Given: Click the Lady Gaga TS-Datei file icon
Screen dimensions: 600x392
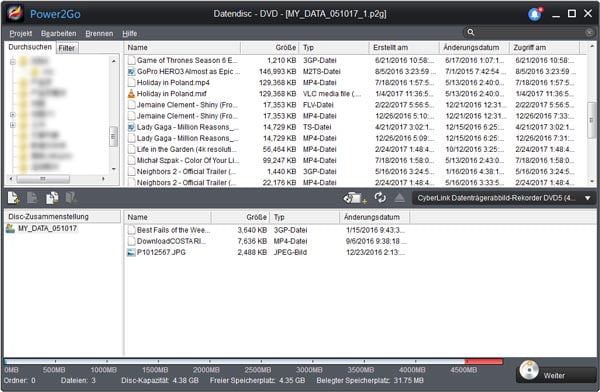Looking at the screenshot, I should (x=131, y=127).
